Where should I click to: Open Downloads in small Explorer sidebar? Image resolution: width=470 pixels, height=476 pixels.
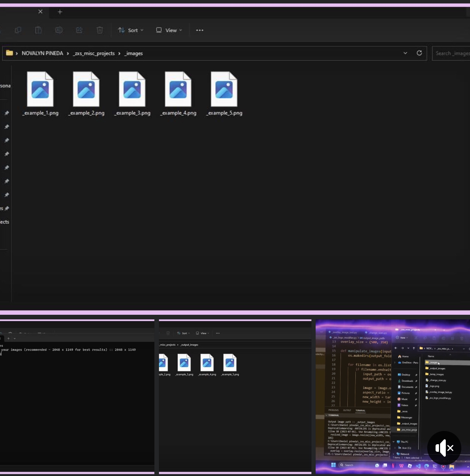[406, 381]
